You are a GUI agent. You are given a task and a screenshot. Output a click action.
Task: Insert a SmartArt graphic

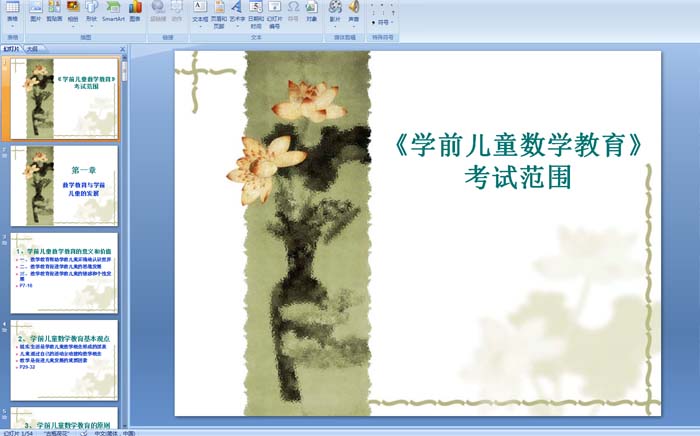tap(113, 11)
